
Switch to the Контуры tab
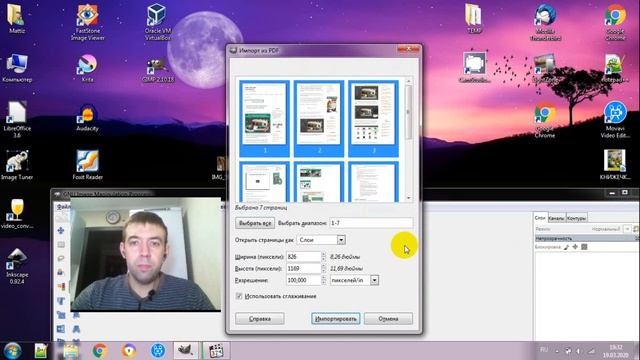576,218
